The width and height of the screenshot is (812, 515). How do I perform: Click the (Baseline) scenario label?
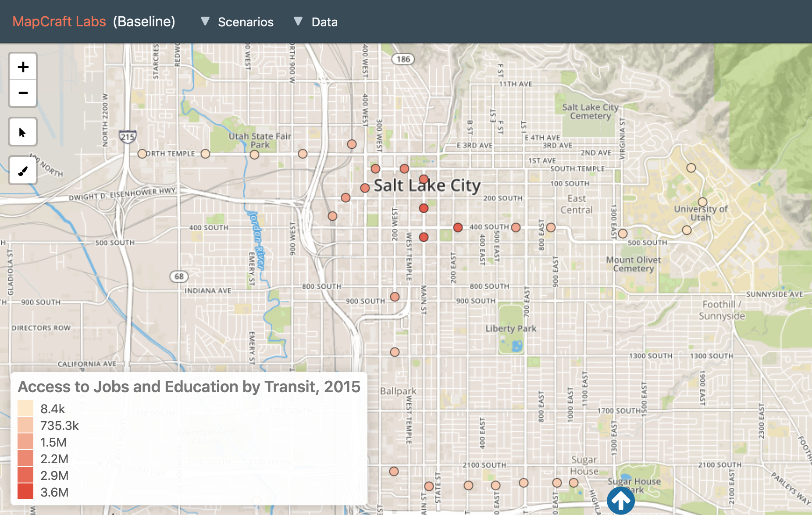[144, 21]
